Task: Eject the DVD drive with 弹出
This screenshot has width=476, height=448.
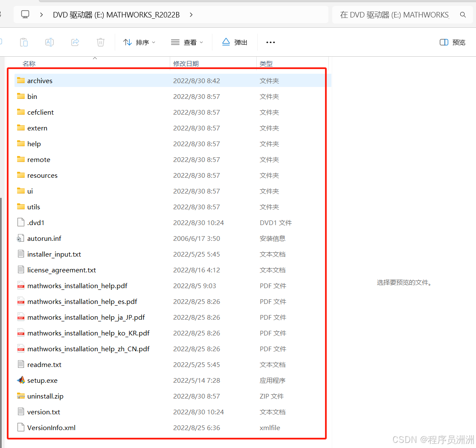Action: point(235,42)
